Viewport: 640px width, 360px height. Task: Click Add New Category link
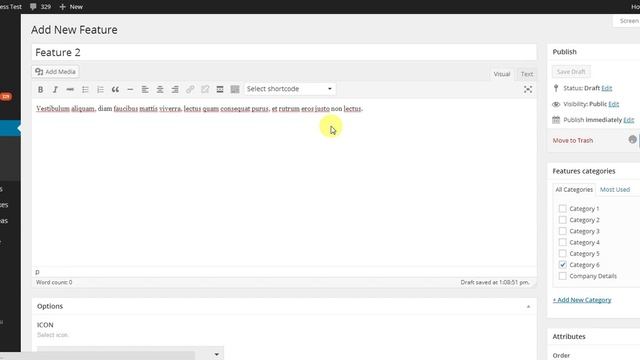[x=582, y=300]
